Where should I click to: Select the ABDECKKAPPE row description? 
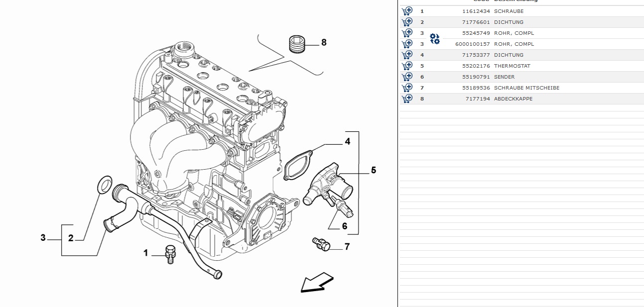coord(513,99)
